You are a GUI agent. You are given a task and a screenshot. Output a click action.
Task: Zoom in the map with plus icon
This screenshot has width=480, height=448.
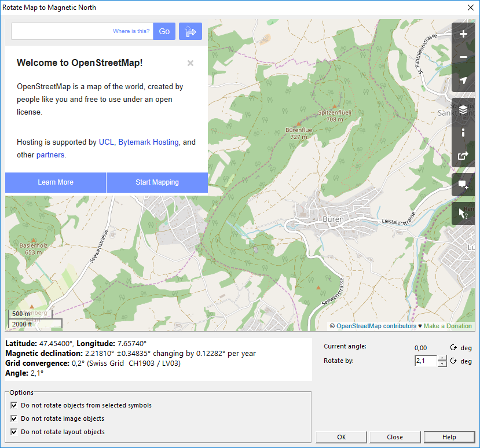463,34
